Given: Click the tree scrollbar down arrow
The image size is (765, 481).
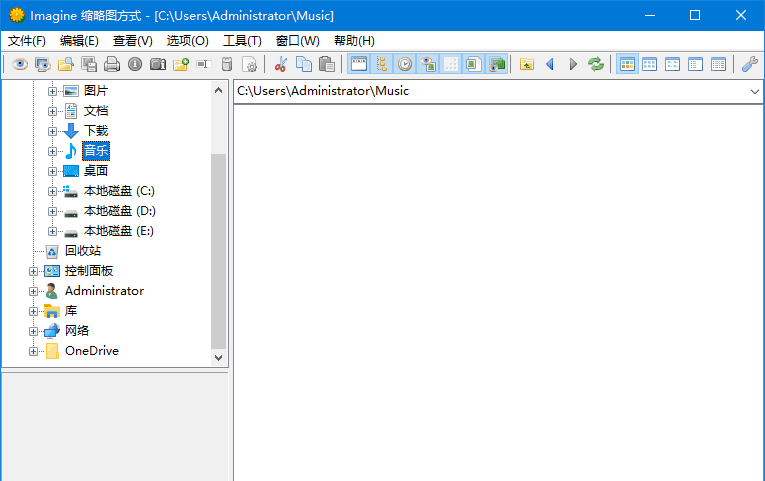Looking at the screenshot, I should point(219,358).
